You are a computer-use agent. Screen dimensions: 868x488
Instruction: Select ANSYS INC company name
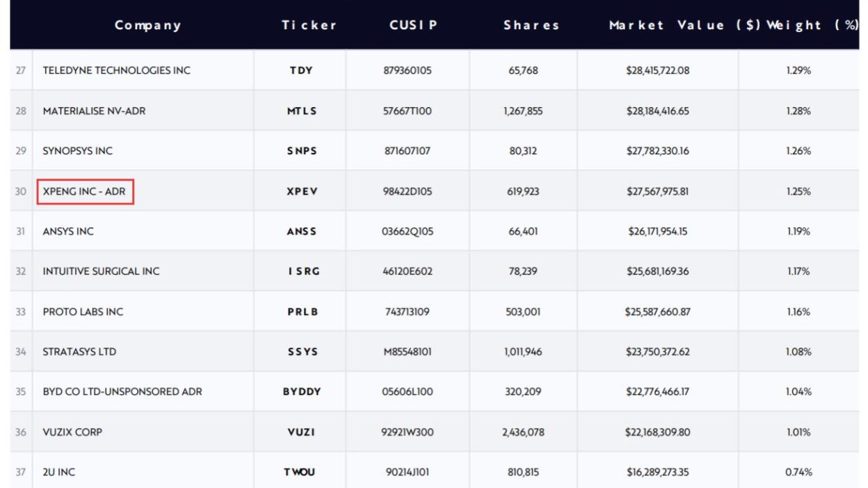point(68,231)
